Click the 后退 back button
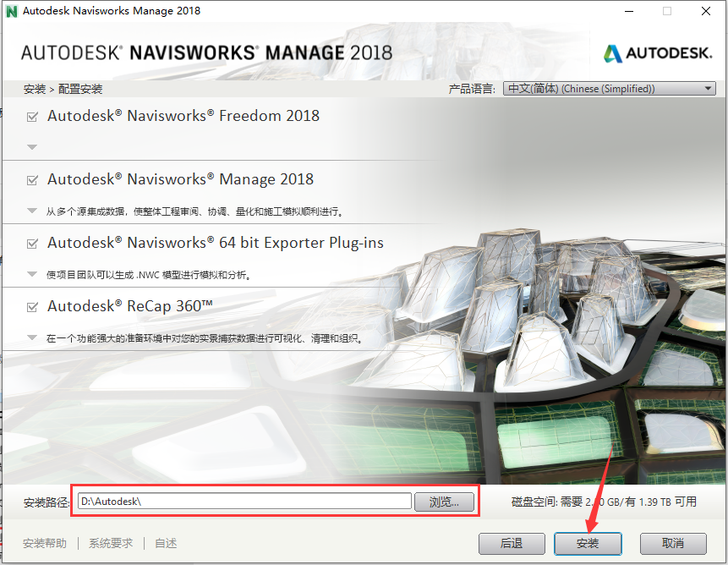Screen dimensions: 728x565 point(512,543)
